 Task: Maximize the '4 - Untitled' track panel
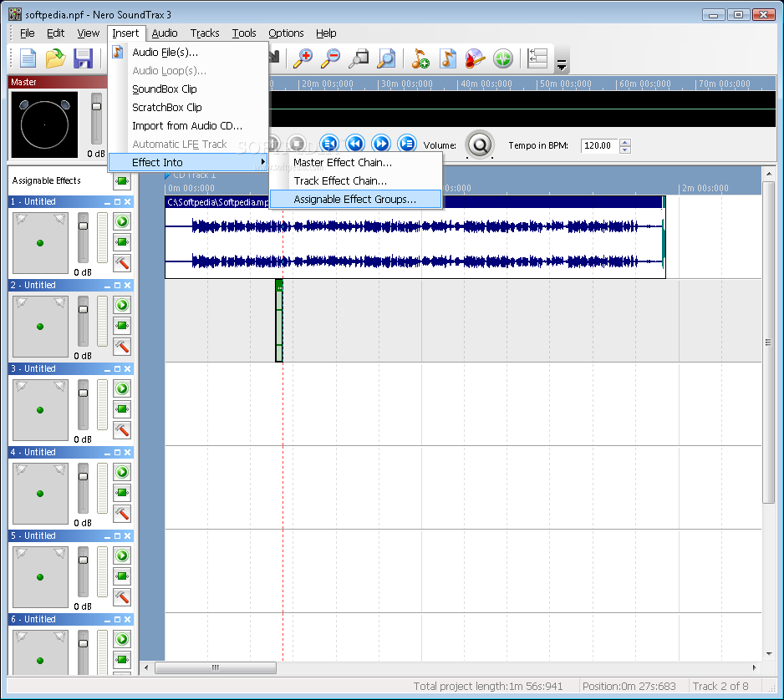pos(118,452)
